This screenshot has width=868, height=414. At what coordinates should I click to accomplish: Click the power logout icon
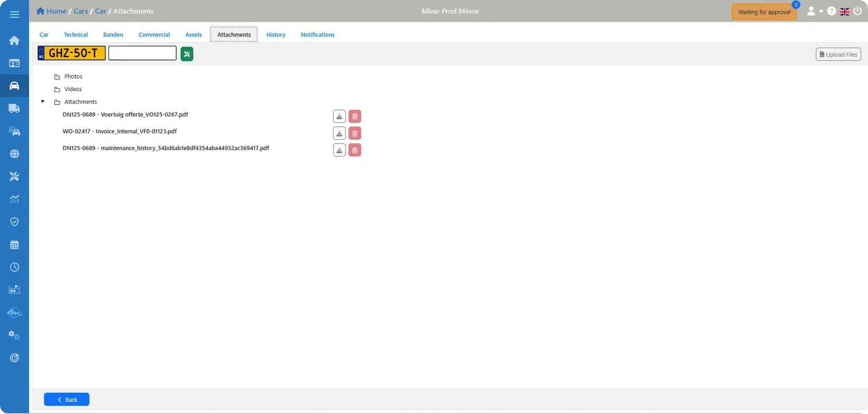point(858,11)
